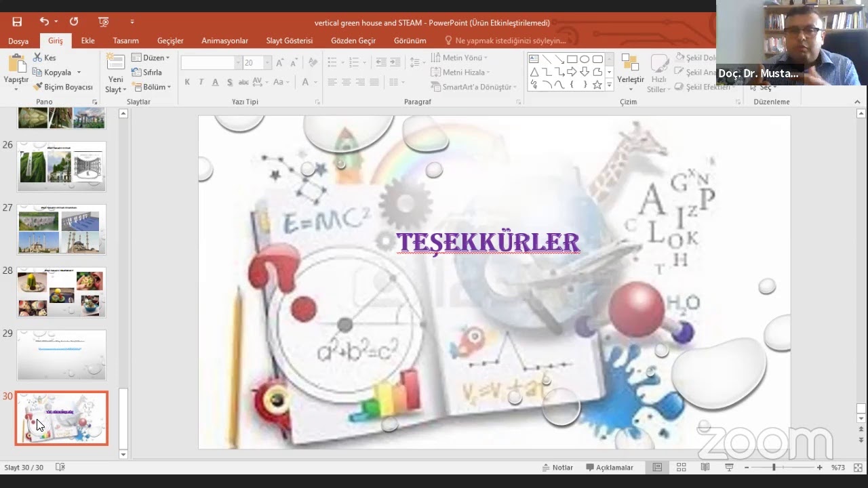868x488 pixels.
Task: Toggle text shadow S
Action: point(230,82)
